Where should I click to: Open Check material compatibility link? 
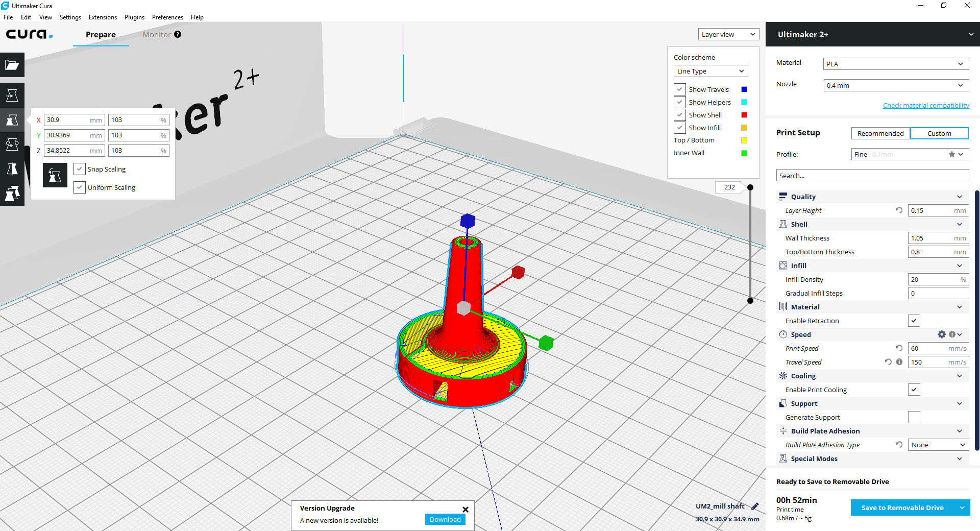coord(926,105)
